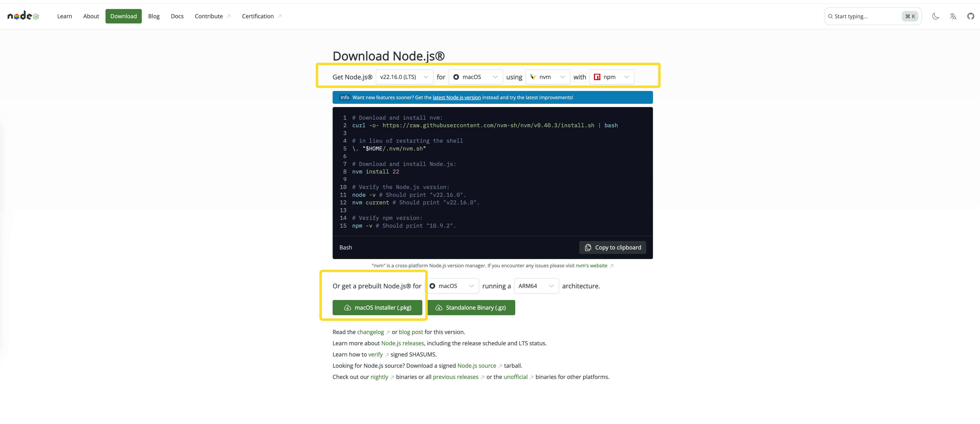The image size is (980, 424).
Task: Open the prebuilt macOS platform dropdown
Action: (452, 286)
